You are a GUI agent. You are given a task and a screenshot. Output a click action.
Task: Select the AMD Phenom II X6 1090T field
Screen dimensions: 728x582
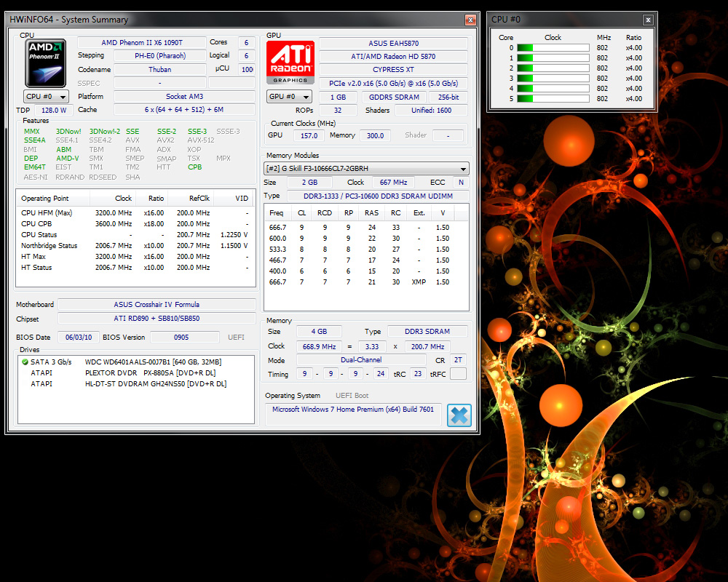[x=142, y=43]
